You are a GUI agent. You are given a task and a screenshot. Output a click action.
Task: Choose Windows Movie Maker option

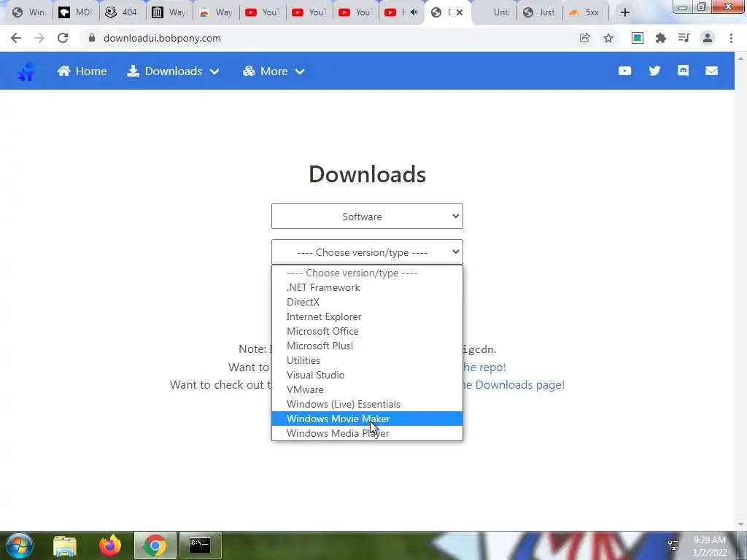coord(367,419)
